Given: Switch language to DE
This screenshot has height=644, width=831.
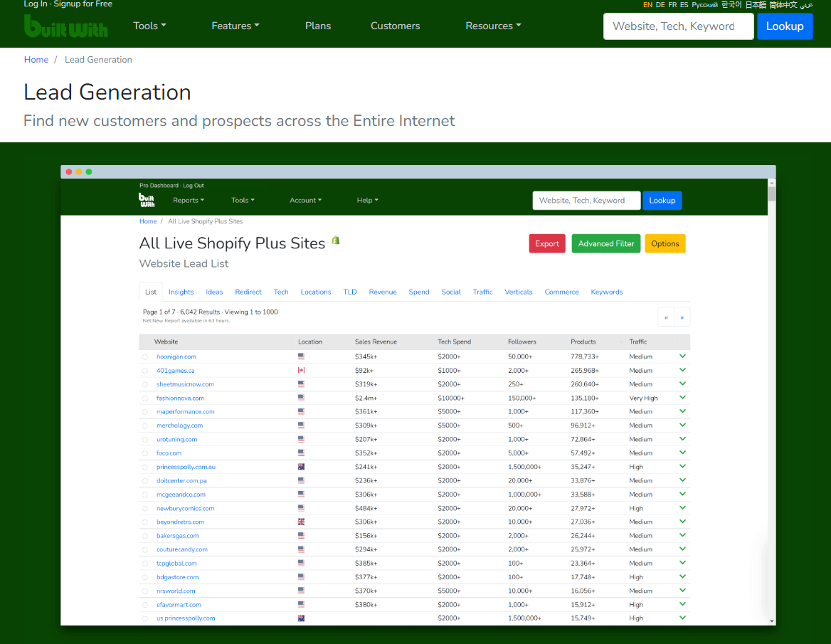Looking at the screenshot, I should click(660, 5).
